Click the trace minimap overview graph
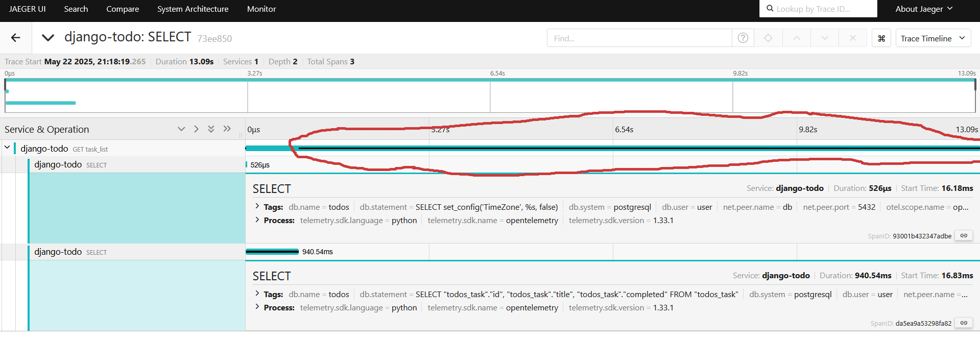The width and height of the screenshot is (980, 340). click(490, 95)
